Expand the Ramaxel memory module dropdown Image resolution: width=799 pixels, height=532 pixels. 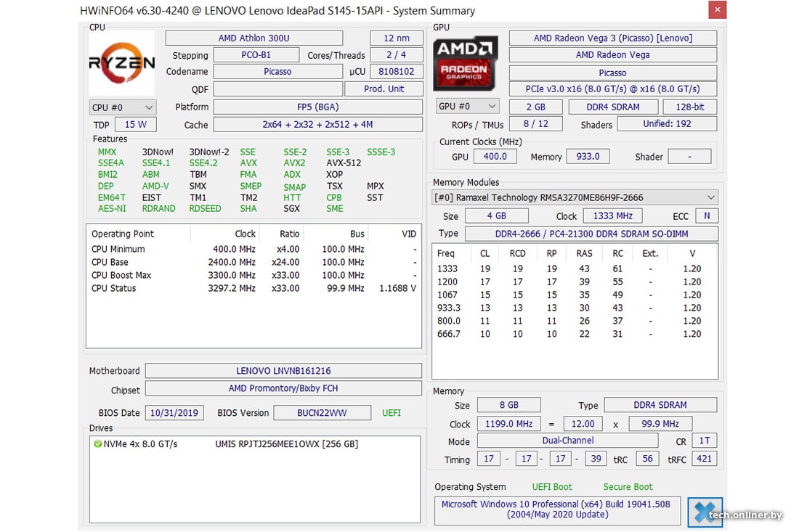tap(575, 197)
